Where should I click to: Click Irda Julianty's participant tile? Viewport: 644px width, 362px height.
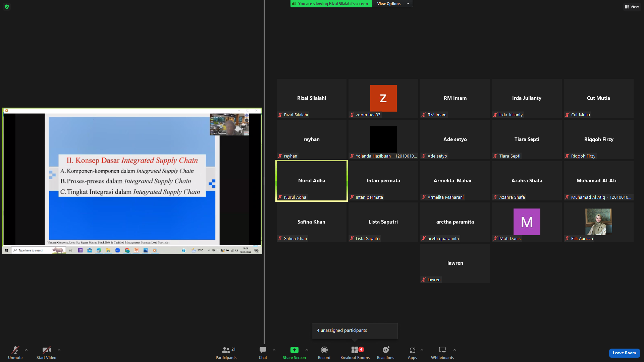[527, 98]
